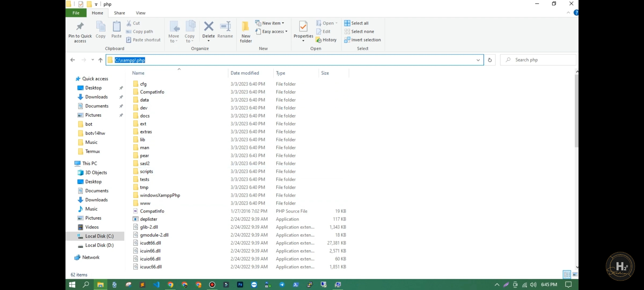The width and height of the screenshot is (644, 290).
Task: Click Paste shortcut in the ribbon
Action: coord(143,40)
